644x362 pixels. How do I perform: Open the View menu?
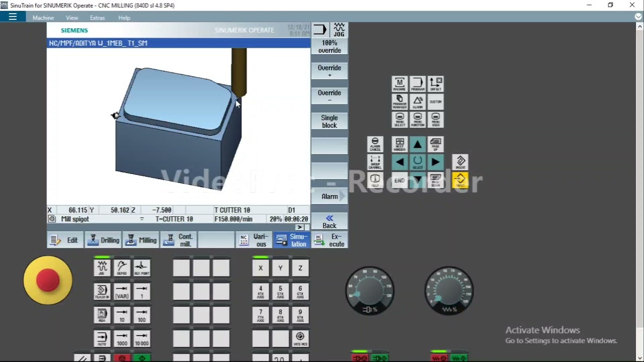[x=72, y=18]
